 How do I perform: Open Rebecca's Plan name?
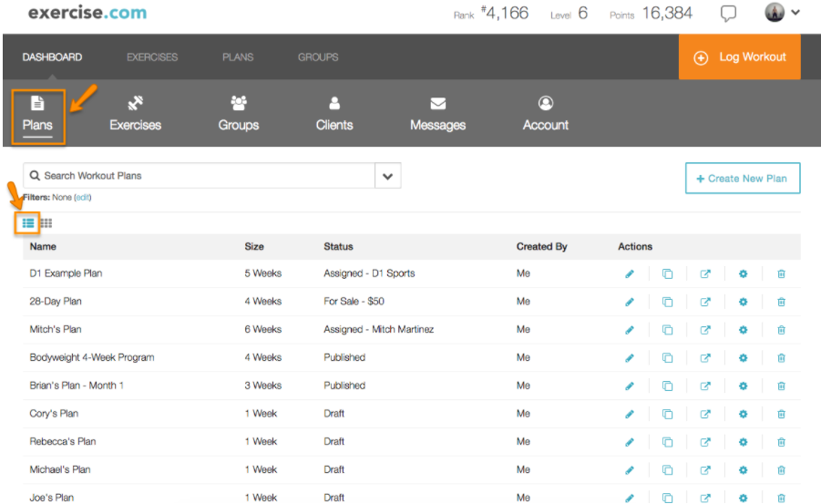[x=62, y=442]
